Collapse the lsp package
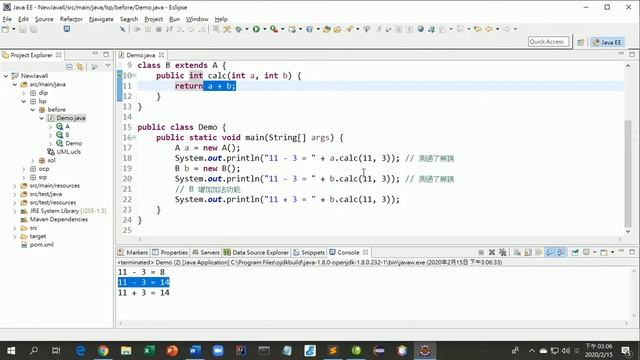The image size is (640, 360). click(24, 101)
